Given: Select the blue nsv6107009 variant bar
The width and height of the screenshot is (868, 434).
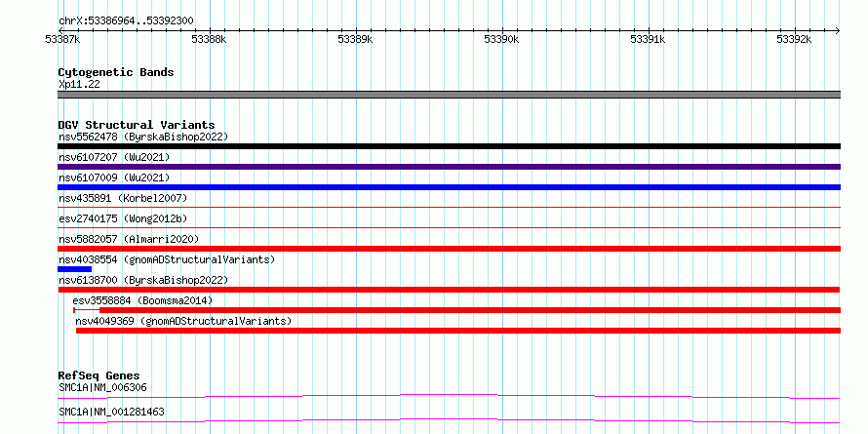Looking at the screenshot, I should pos(449,187).
